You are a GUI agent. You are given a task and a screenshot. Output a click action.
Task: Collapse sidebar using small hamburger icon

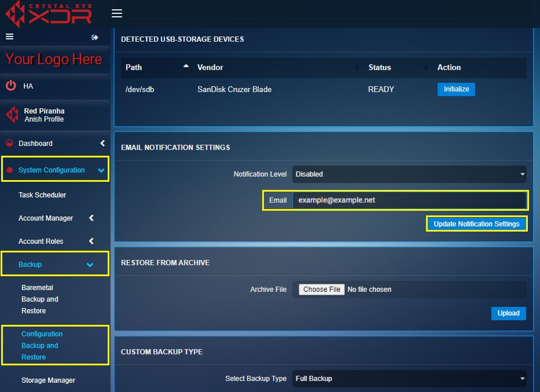(10, 36)
